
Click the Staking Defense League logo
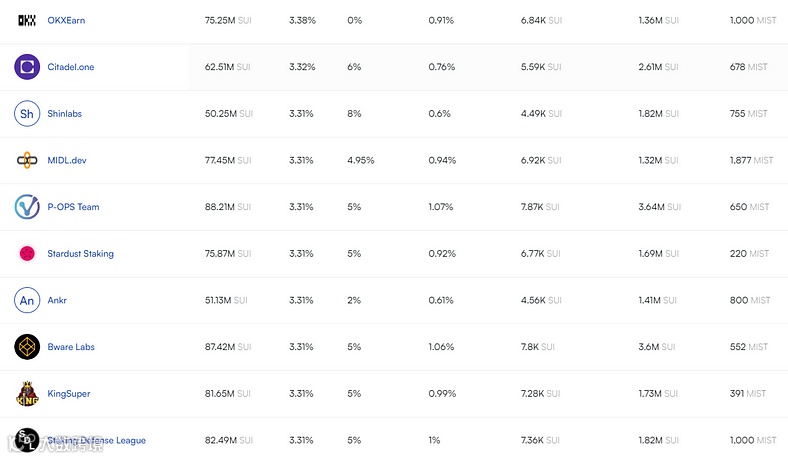[x=27, y=440]
